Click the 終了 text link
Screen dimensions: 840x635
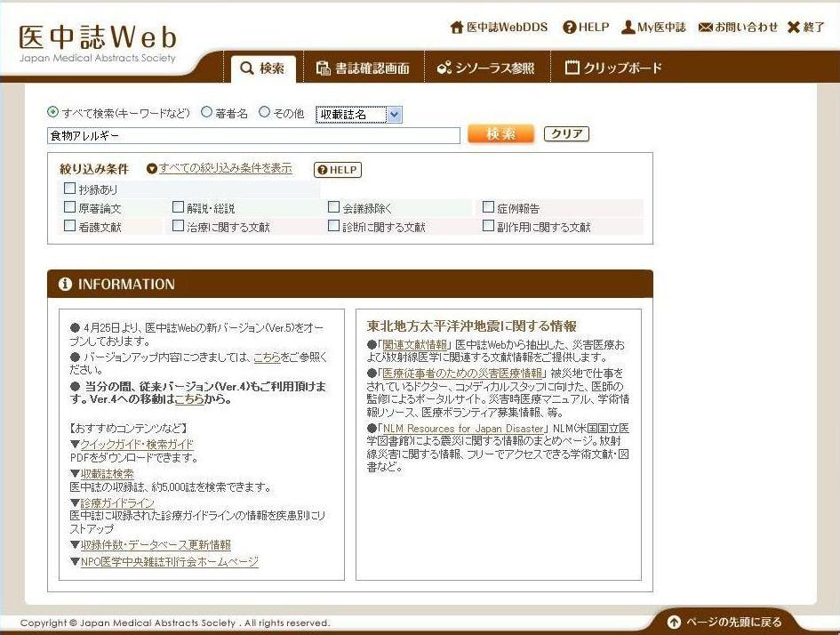(813, 28)
